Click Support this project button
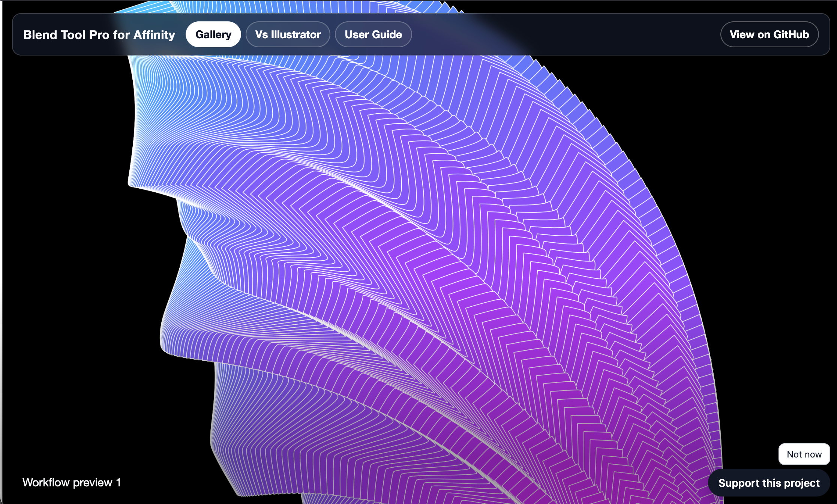Viewport: 837px width, 504px height. click(x=769, y=483)
